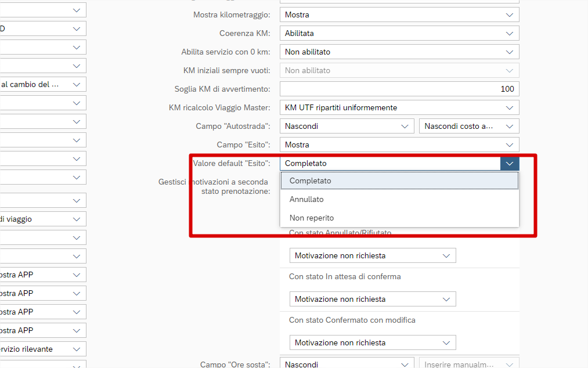Image resolution: width=588 pixels, height=368 pixels.
Task: Pick 'Completato' in the Esito dropdown list
Action: pos(311,181)
